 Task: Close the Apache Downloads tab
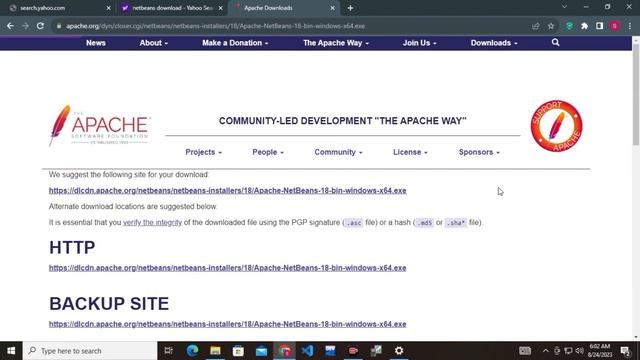333,8
